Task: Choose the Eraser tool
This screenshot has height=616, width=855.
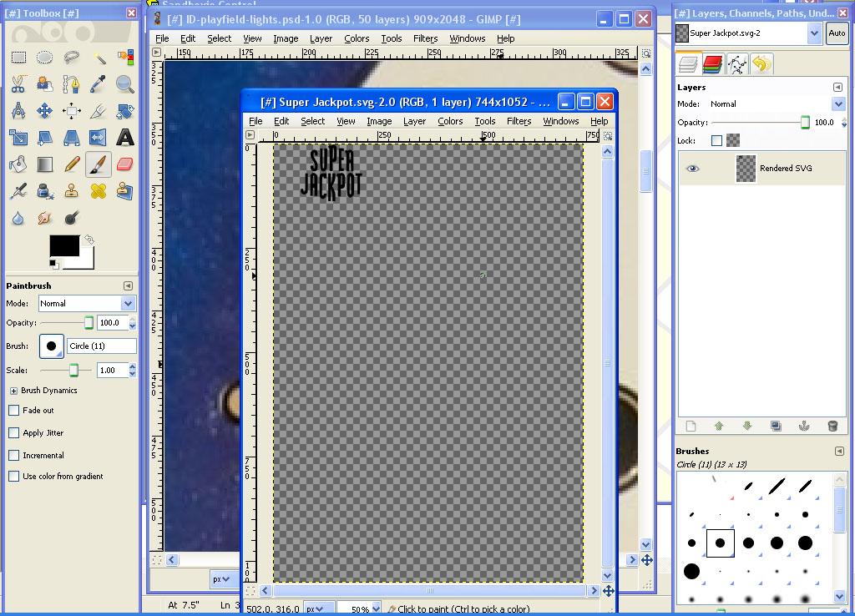Action: click(x=125, y=164)
